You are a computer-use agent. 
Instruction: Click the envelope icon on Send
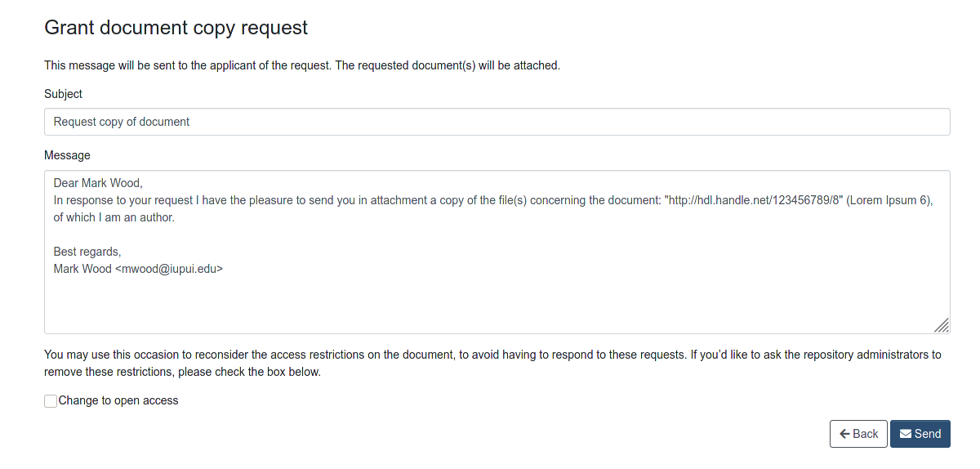(x=906, y=434)
